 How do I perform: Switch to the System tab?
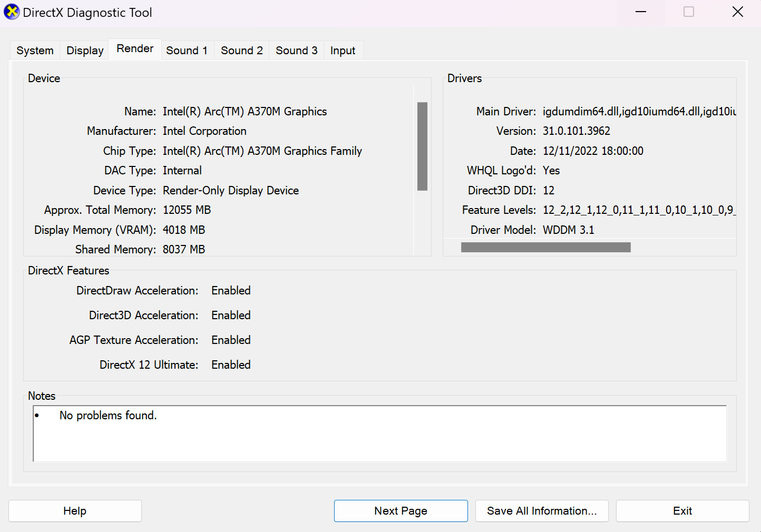click(x=35, y=51)
